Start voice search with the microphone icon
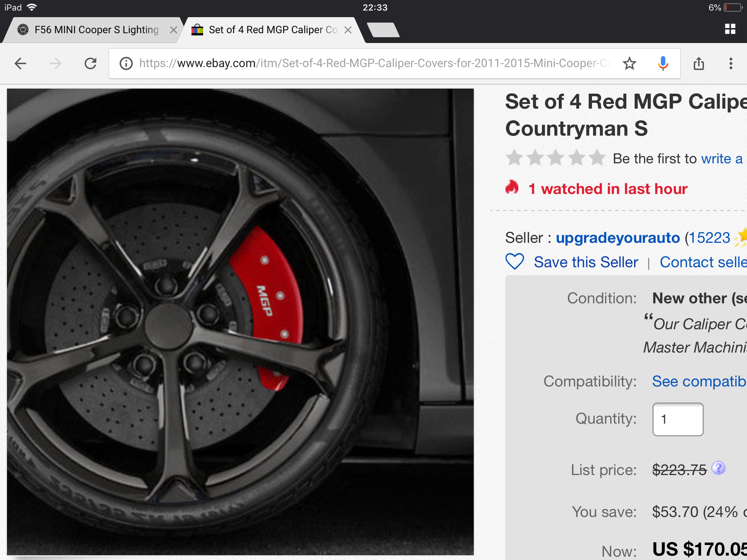The image size is (747, 560). coord(663,63)
